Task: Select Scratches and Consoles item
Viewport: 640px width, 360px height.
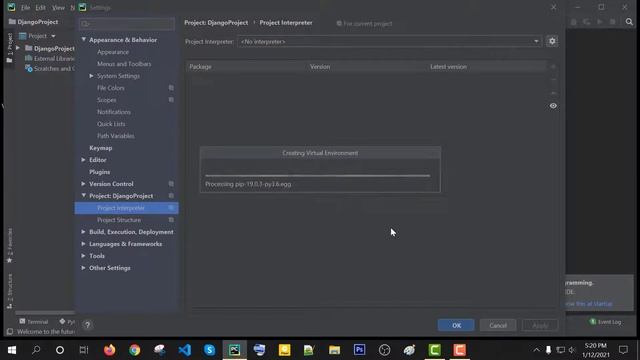Action: point(50,69)
